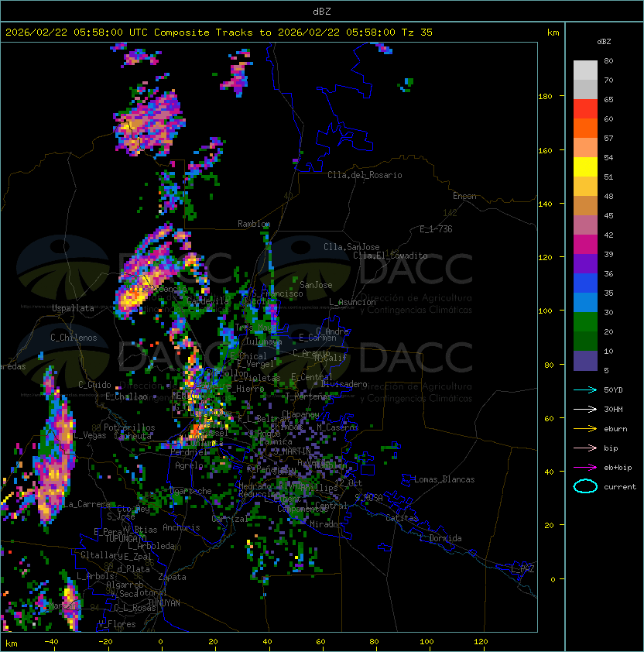Select the 'Encon' map label
This screenshot has width=644, height=652.
[464, 196]
